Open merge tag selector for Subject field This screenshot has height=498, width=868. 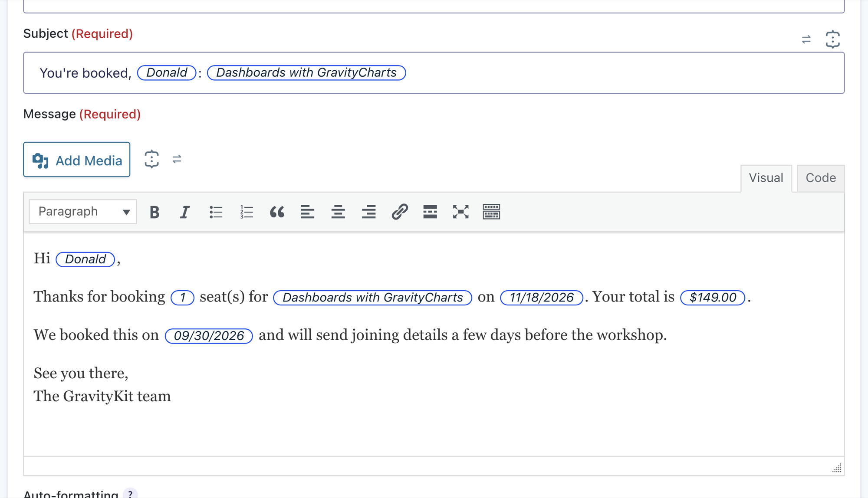coord(833,39)
